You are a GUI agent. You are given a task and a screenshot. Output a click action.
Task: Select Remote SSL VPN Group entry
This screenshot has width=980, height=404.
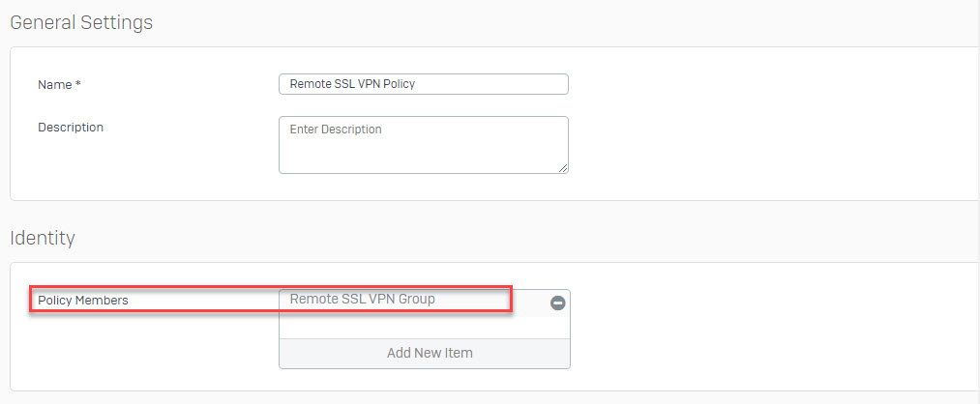[x=413, y=303]
